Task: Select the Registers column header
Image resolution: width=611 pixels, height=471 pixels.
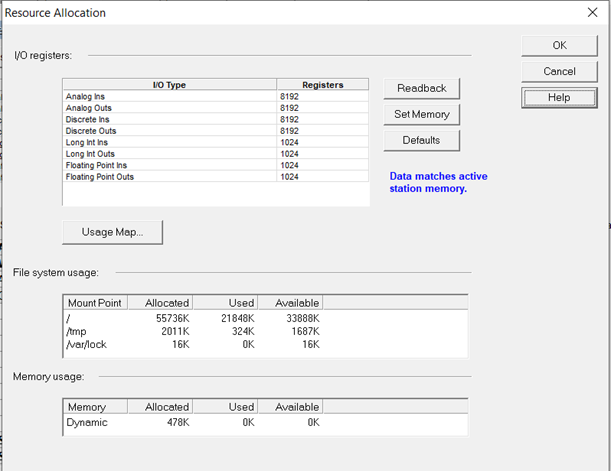Action: pyautogui.click(x=323, y=85)
